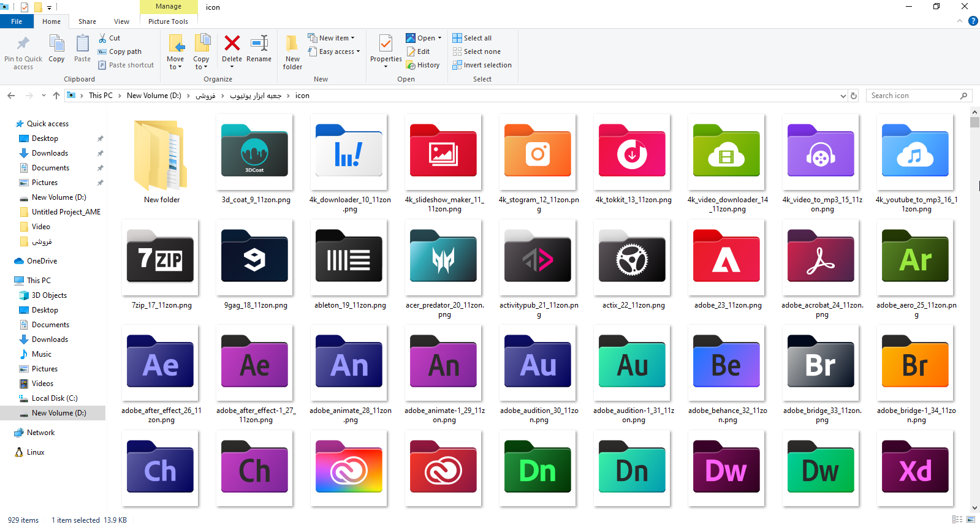Click the Rename icon in Organize group

(x=259, y=44)
